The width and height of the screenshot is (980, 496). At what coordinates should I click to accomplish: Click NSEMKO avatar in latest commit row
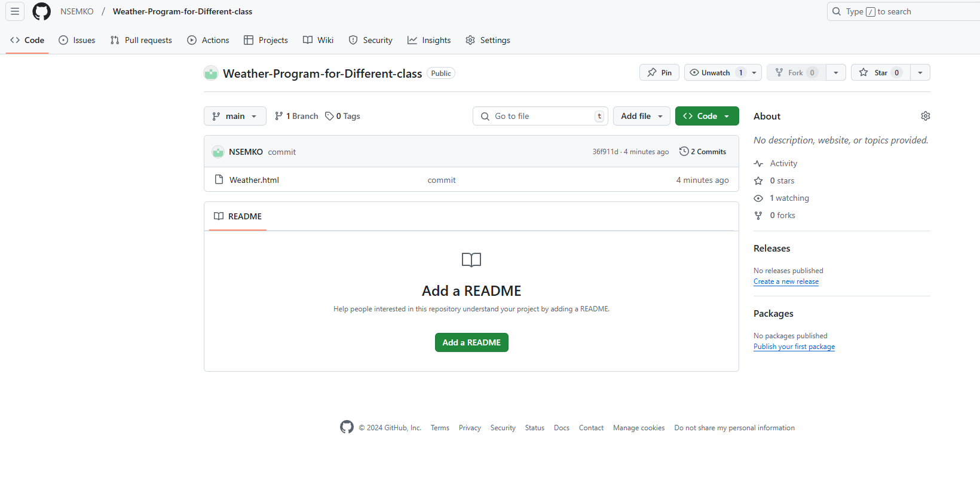[218, 152]
